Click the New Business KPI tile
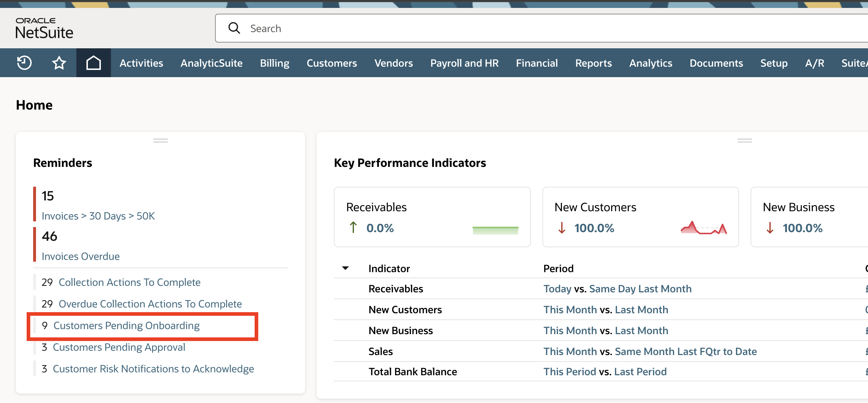Screen dimensions: 868x403 pyautogui.click(x=807, y=217)
